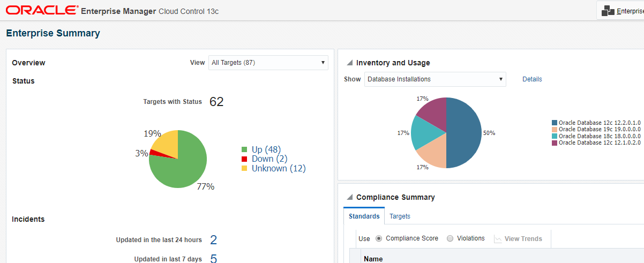This screenshot has height=263, width=644.
Task: Click the Unknown (12) targets link
Action: [x=279, y=169]
